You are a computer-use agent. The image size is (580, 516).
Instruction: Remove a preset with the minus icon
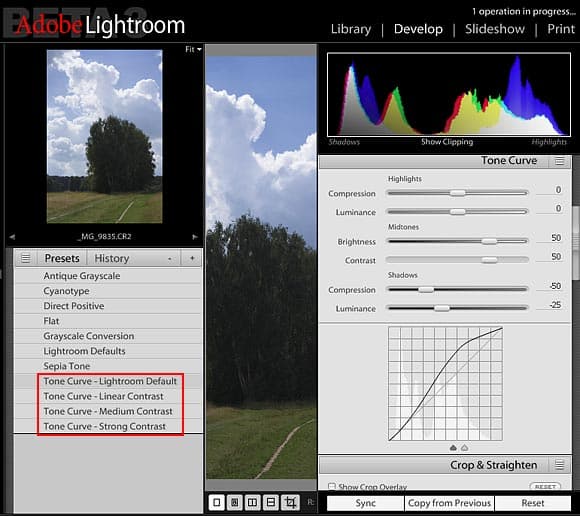pos(169,259)
